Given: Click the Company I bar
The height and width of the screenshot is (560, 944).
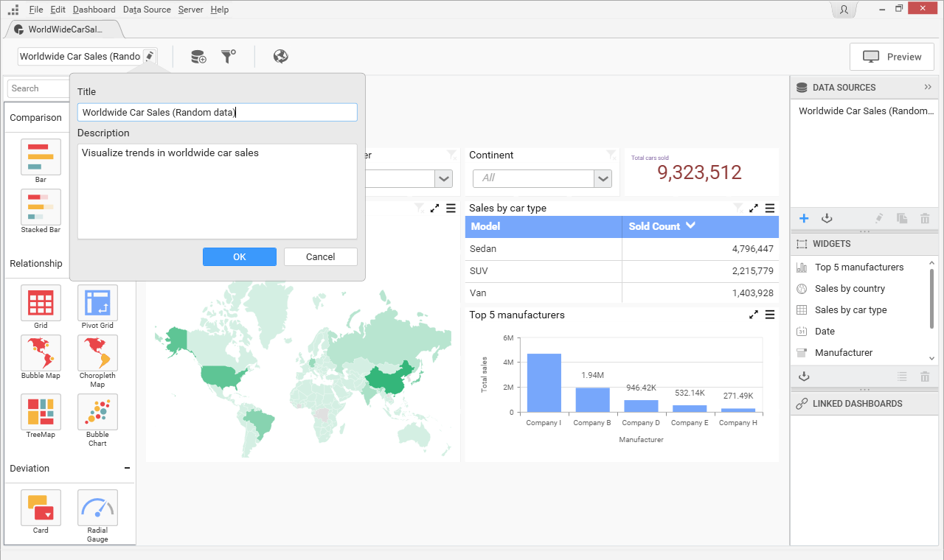Looking at the screenshot, I should tap(544, 383).
